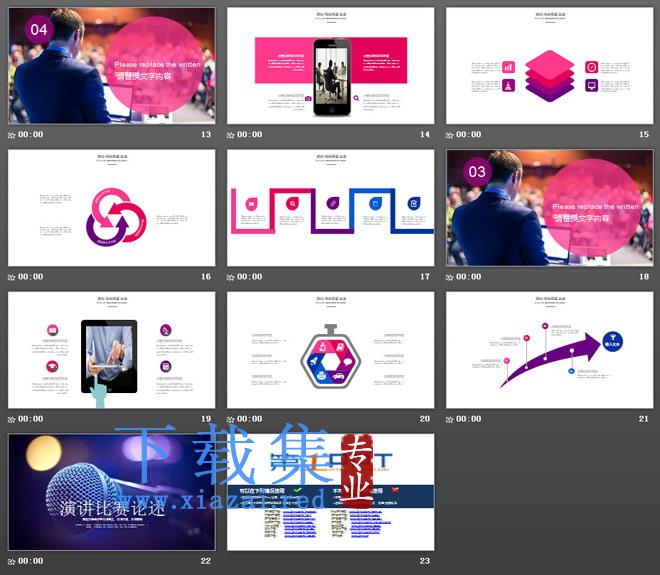Select slide 17 zigzag timeline thumbnail

330,208
